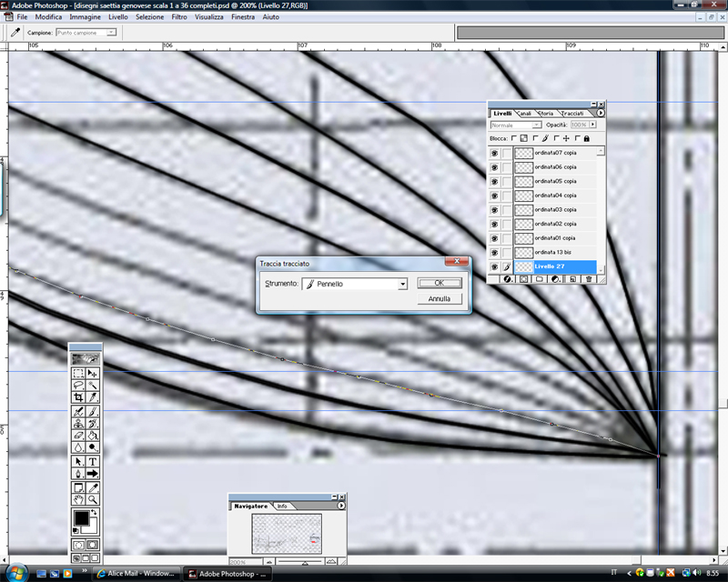Choose the Paint Bucket tool
The width and height of the screenshot is (728, 582).
point(93,435)
